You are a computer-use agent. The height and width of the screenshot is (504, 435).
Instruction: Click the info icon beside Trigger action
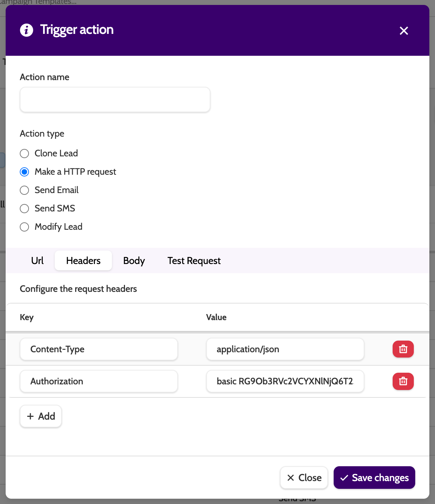pos(26,30)
